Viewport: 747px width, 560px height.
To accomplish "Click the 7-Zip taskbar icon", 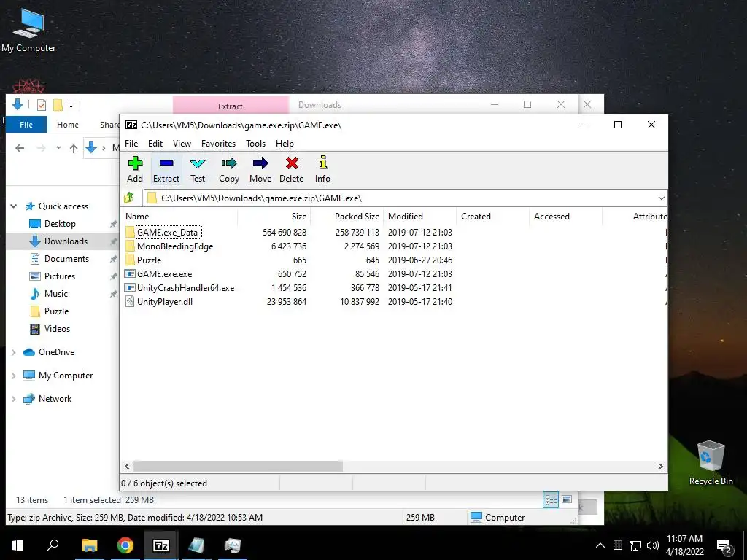I will (x=161, y=545).
